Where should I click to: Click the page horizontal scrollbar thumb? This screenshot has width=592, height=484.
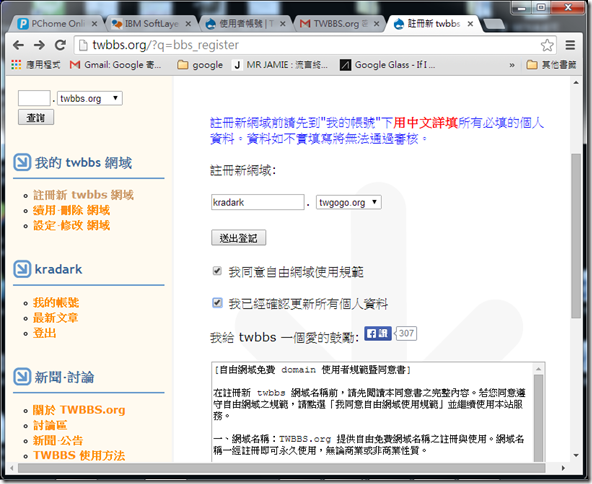(281, 468)
